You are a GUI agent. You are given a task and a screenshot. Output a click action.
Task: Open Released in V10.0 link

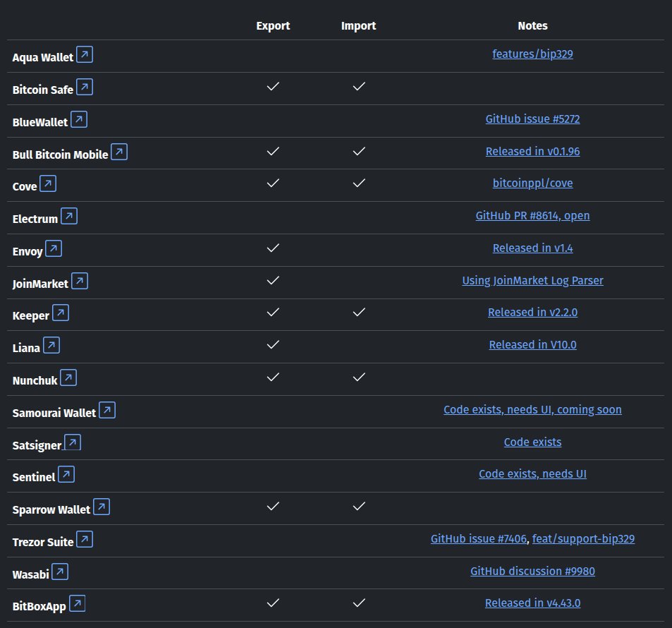(x=532, y=345)
